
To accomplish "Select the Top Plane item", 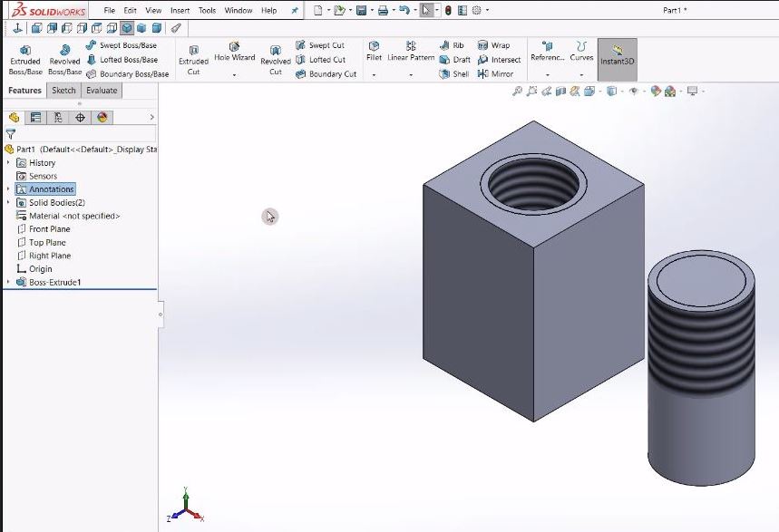I will (x=41, y=242).
